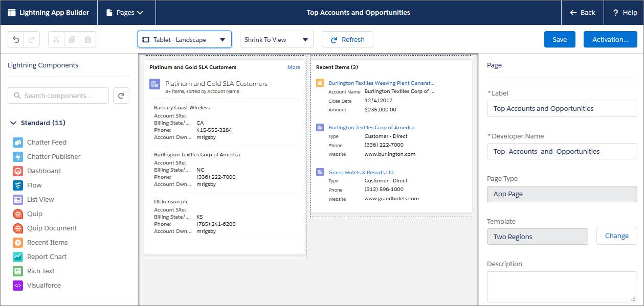Click the phone number 415-555-3284
Image resolution: width=644 pixels, height=306 pixels.
pyautogui.click(x=214, y=130)
